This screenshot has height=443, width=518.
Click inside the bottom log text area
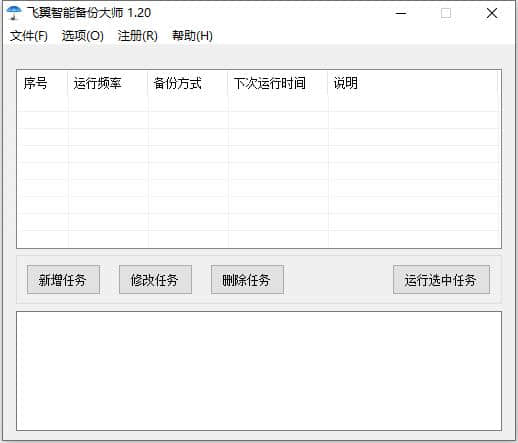pos(259,371)
